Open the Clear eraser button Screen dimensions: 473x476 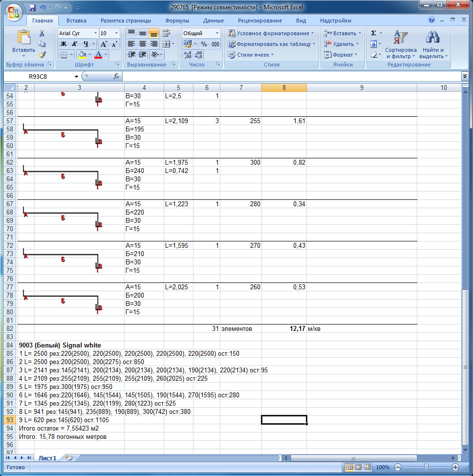click(x=374, y=55)
